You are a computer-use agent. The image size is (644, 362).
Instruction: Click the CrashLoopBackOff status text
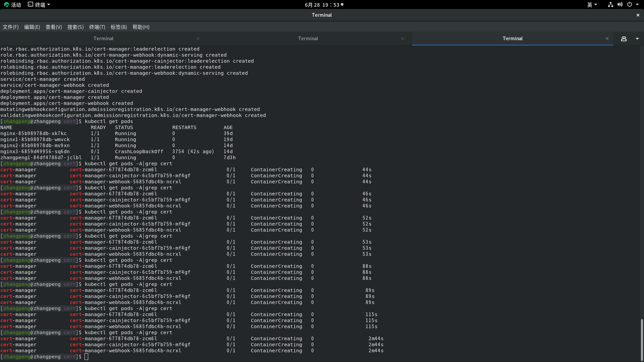pos(139,152)
